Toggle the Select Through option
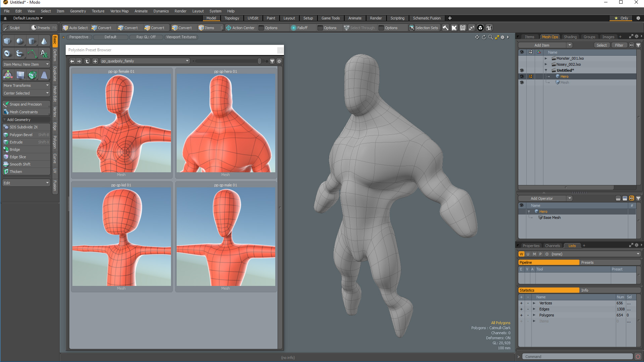The width and height of the screenshot is (644, 362). pos(359,28)
